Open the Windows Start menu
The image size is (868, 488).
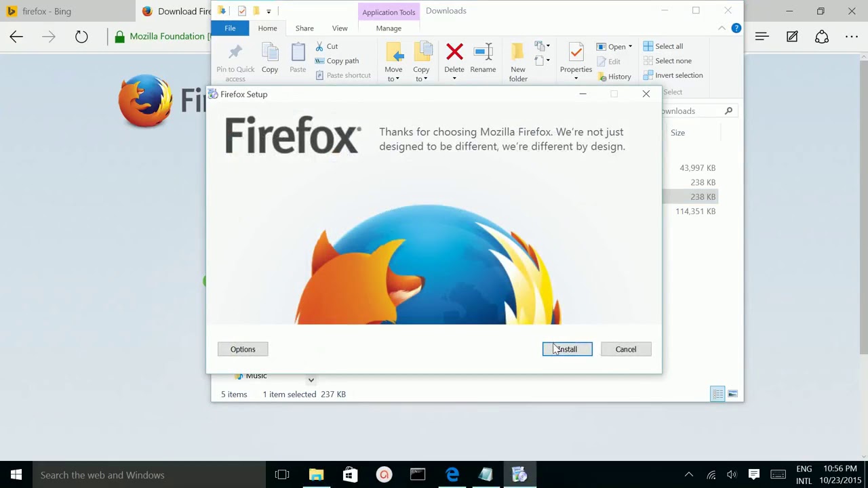[x=16, y=474]
